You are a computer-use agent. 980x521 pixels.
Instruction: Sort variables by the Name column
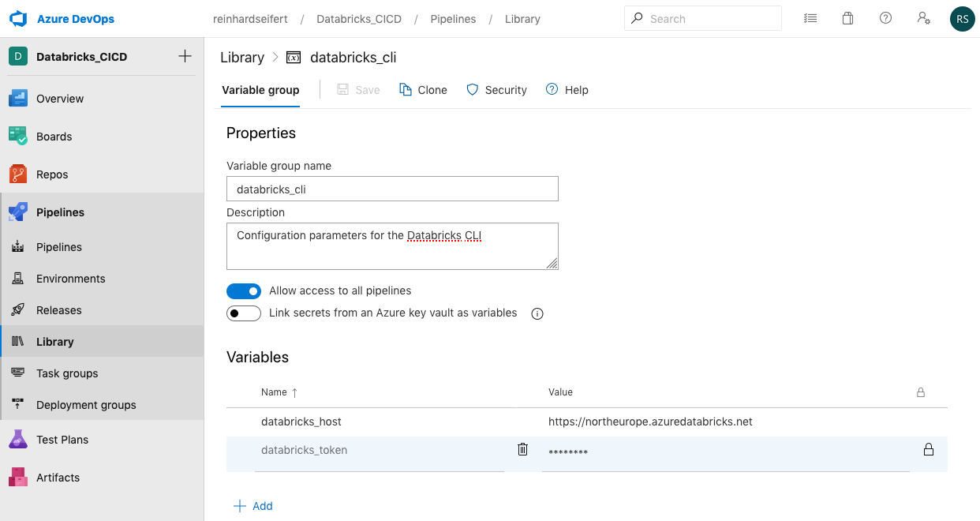[279, 392]
